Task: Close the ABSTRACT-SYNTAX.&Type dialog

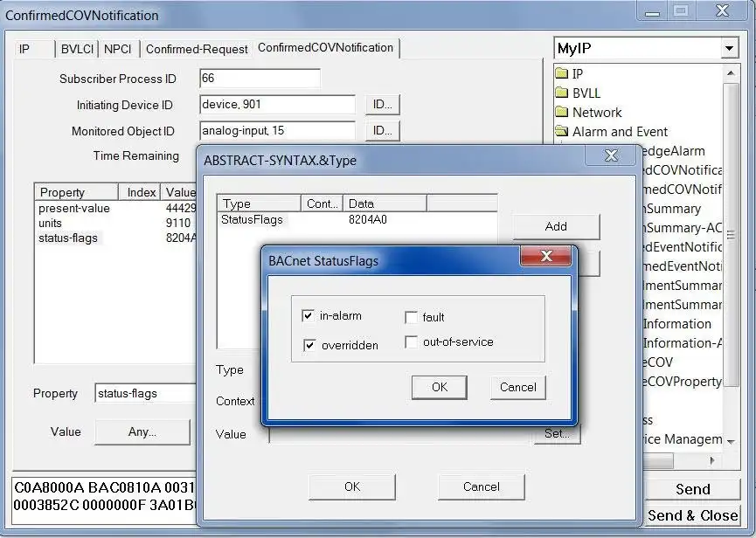Action: [611, 155]
